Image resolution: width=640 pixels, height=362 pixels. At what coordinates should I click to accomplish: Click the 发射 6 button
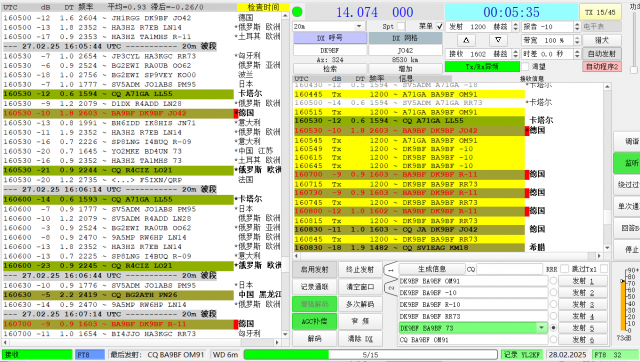582,339
